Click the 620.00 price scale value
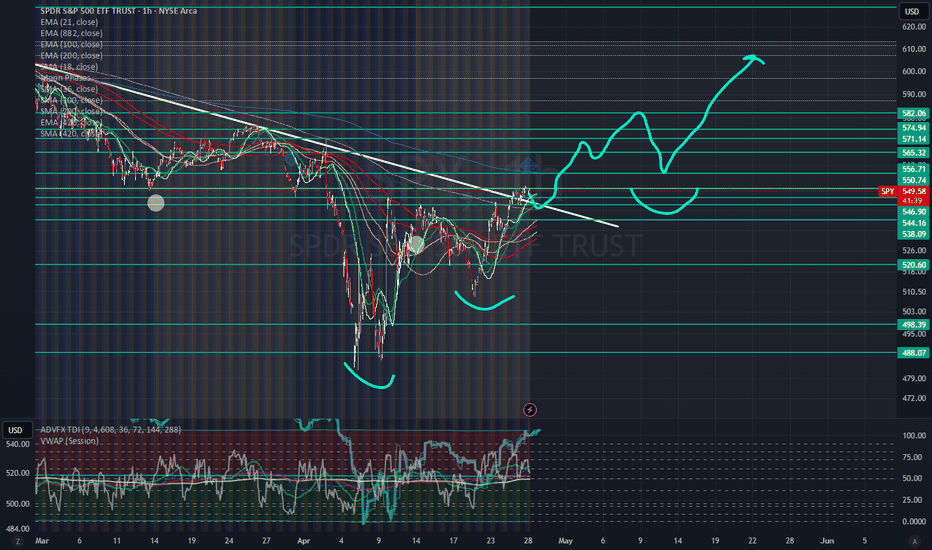This screenshot has height=550, width=932. [914, 27]
